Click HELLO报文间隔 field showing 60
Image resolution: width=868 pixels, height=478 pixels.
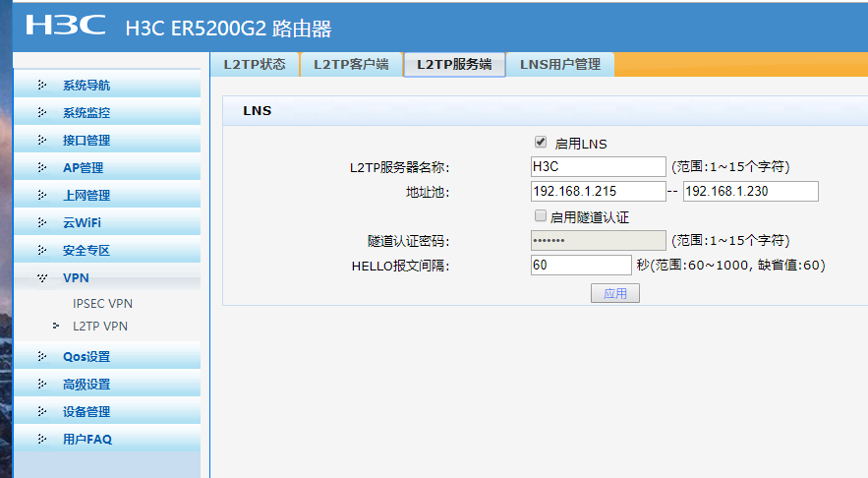[581, 265]
